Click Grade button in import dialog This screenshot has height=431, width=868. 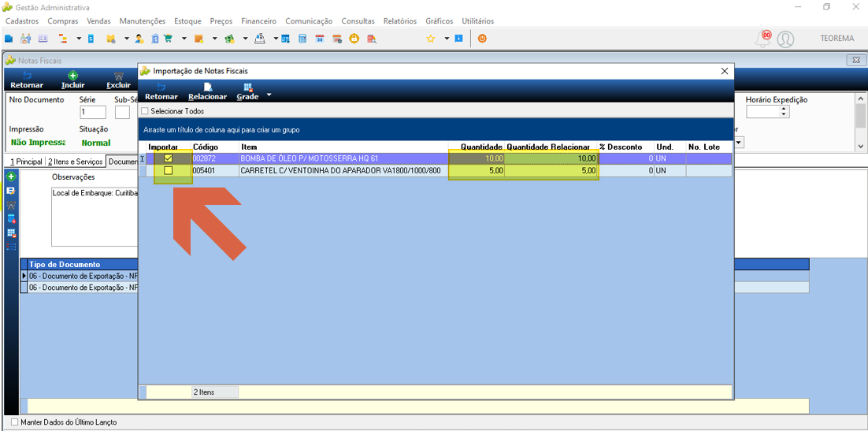248,91
